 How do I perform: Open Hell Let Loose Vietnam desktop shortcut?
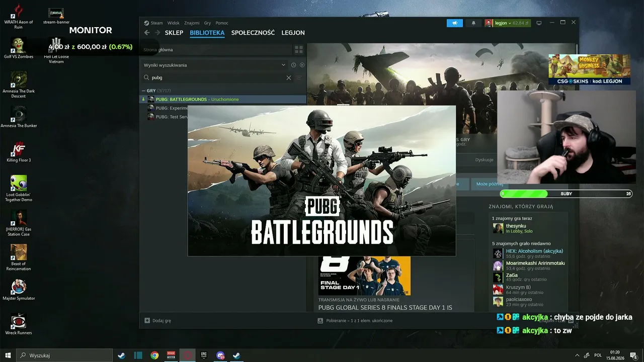click(56, 51)
